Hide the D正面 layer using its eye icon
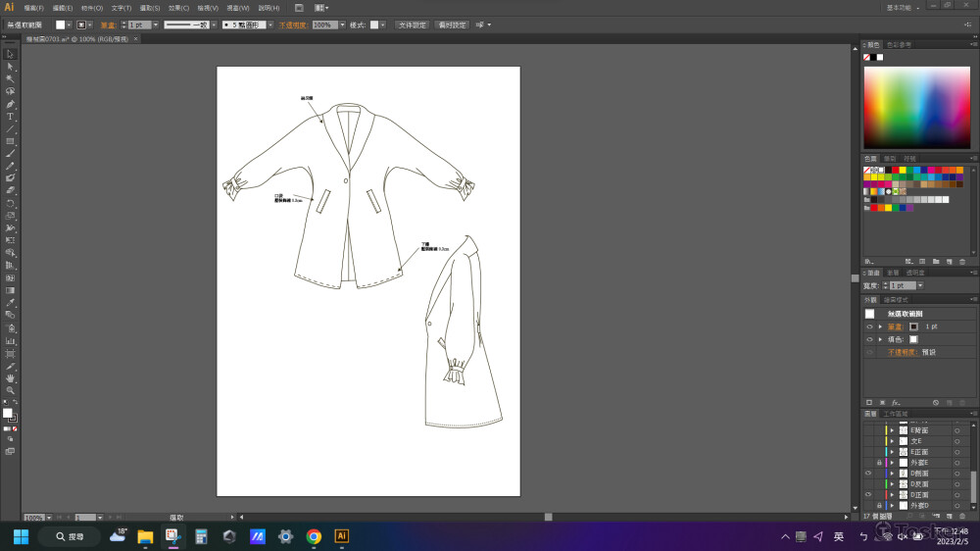Screen dimensions: 980x551 [x=868, y=494]
